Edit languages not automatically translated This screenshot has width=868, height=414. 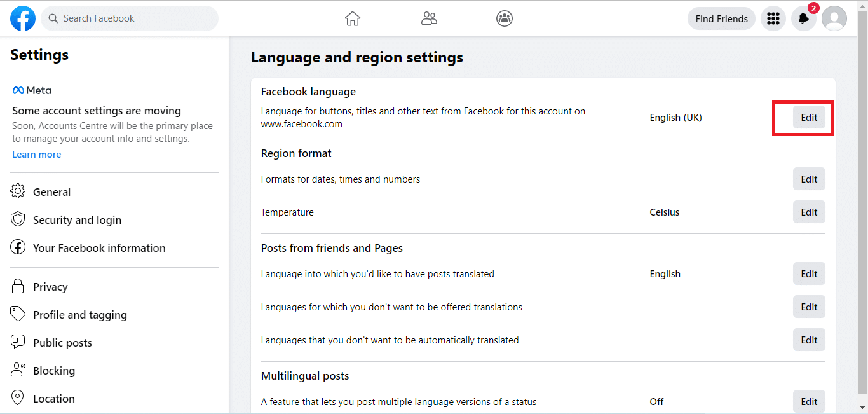pos(809,340)
